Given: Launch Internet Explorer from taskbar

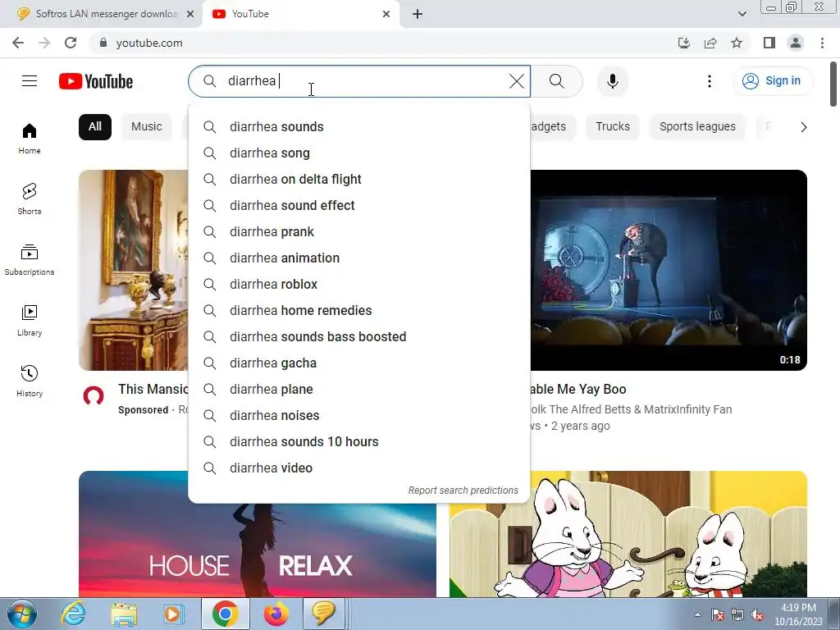Looking at the screenshot, I should click(x=73, y=614).
